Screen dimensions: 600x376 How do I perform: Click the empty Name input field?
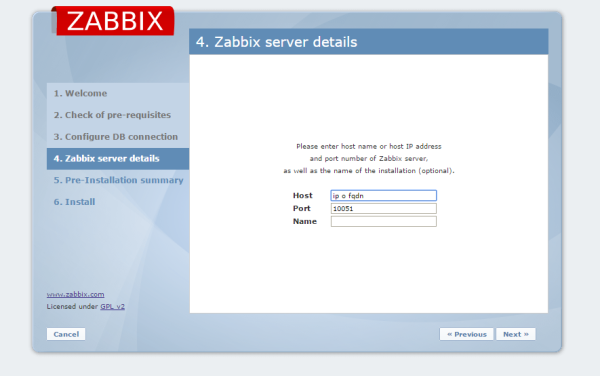click(383, 221)
